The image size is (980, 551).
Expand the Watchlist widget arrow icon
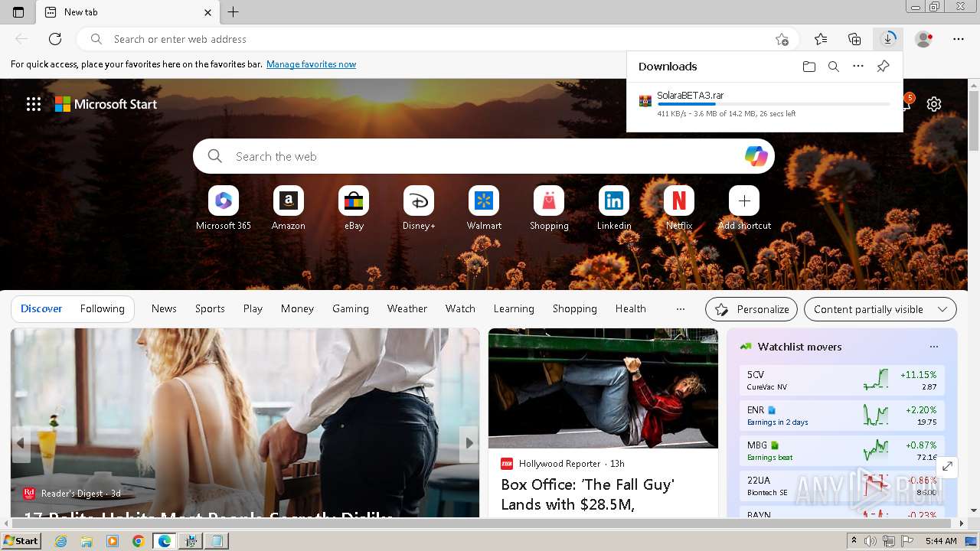tap(947, 466)
